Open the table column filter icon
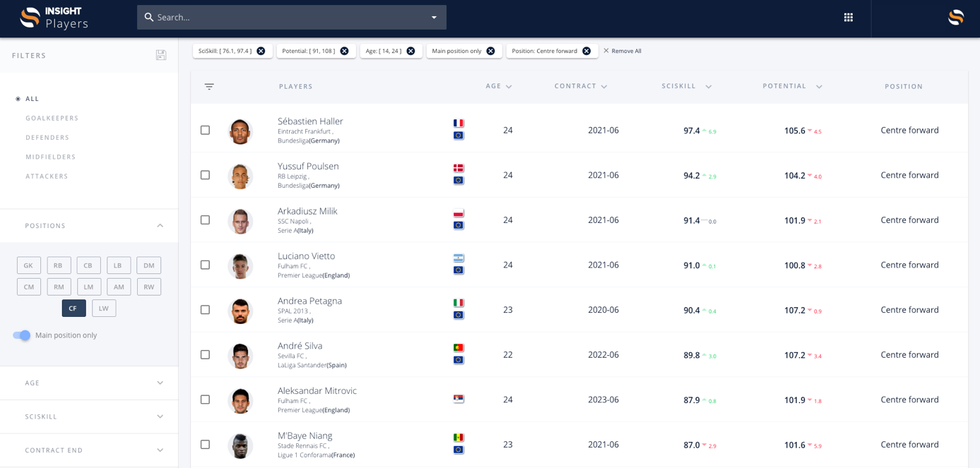This screenshot has height=468, width=980. pos(209,87)
